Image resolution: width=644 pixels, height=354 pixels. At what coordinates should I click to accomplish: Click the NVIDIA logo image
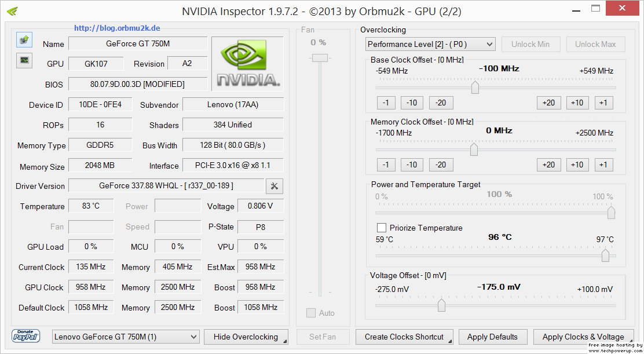click(247, 64)
